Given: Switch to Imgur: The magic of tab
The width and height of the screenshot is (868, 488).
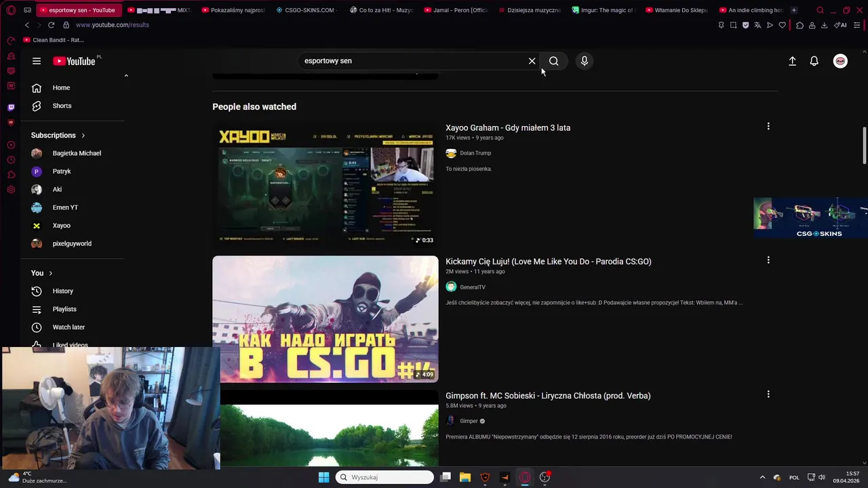Looking at the screenshot, I should coord(602,10).
